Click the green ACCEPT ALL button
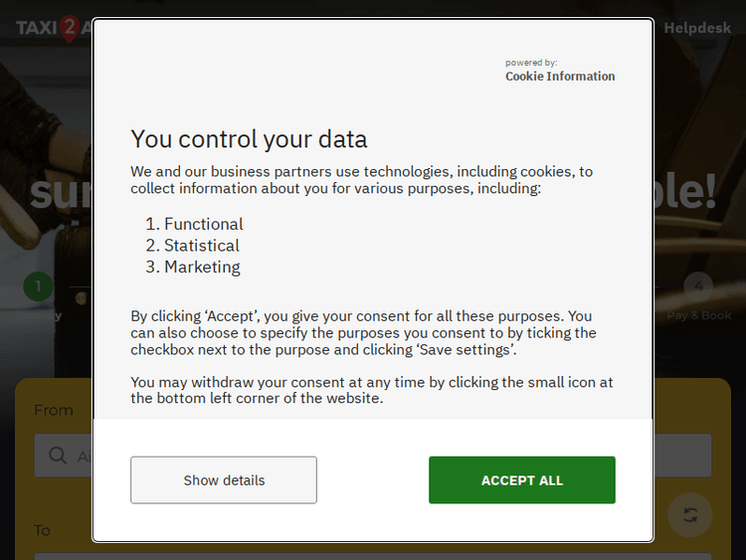Viewport: 746px width, 560px height. [x=521, y=480]
